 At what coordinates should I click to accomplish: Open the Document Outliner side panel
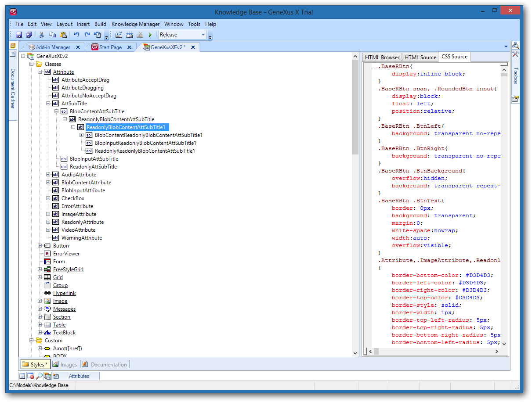[13, 89]
